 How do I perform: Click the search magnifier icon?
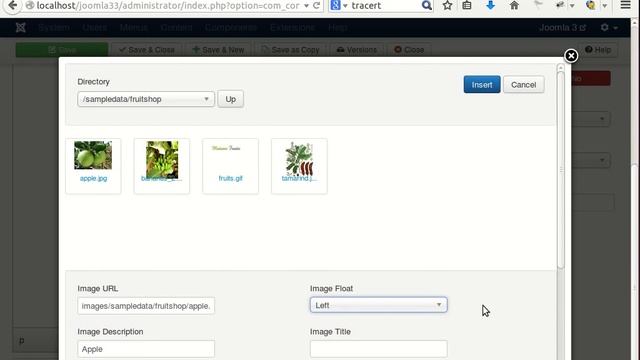click(x=427, y=5)
